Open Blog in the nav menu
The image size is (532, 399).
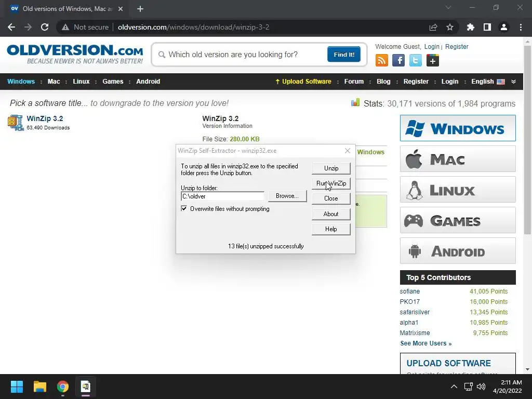tap(383, 82)
